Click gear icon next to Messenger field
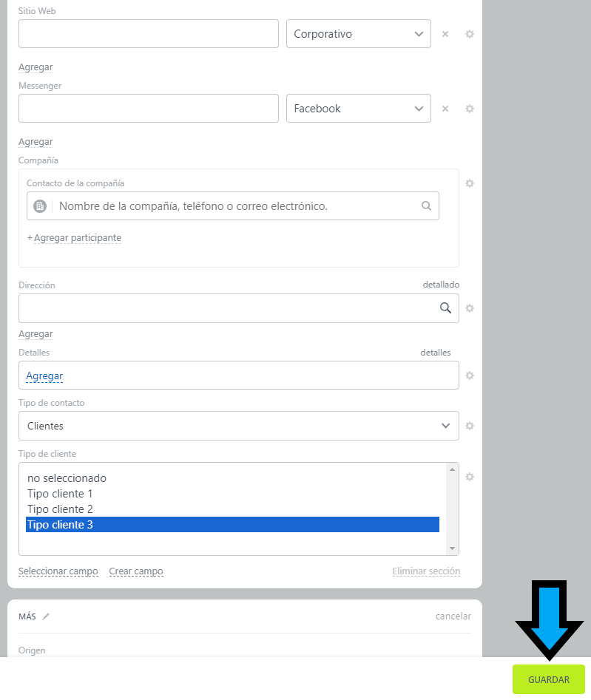 point(469,109)
